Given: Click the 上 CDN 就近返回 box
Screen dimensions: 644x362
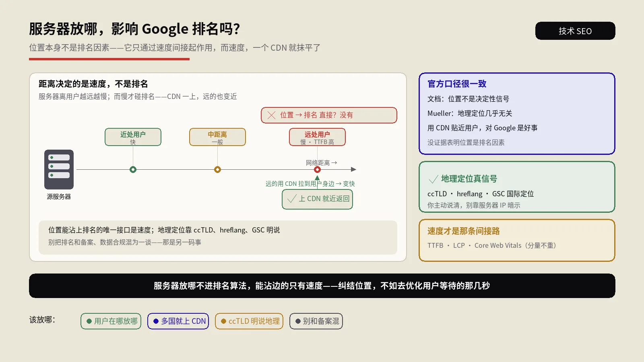Looking at the screenshot, I should click(317, 200).
